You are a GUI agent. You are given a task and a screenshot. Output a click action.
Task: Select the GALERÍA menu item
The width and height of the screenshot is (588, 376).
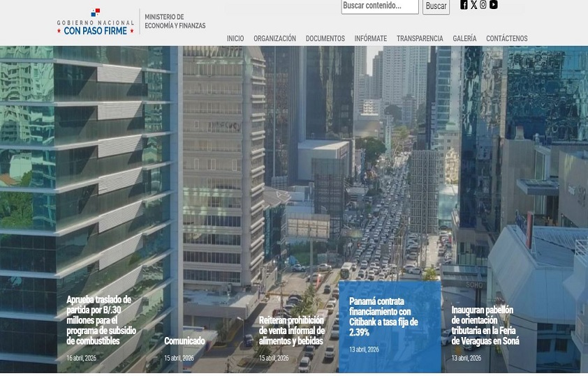(x=464, y=39)
